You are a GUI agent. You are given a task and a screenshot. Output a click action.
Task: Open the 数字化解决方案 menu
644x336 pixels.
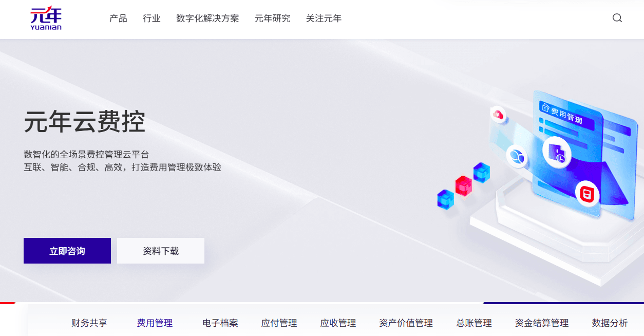[x=207, y=18]
